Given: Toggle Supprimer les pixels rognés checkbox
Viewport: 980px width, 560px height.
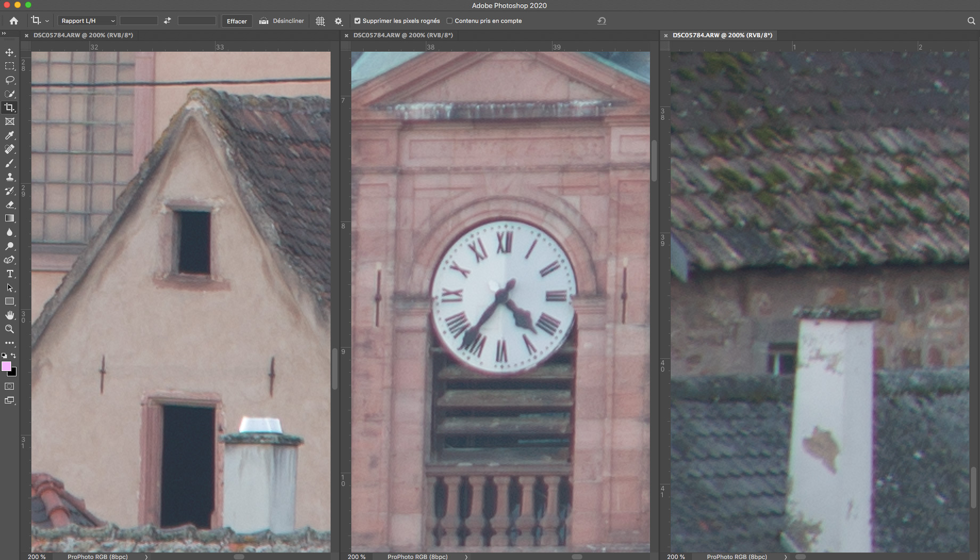Looking at the screenshot, I should pyautogui.click(x=358, y=21).
